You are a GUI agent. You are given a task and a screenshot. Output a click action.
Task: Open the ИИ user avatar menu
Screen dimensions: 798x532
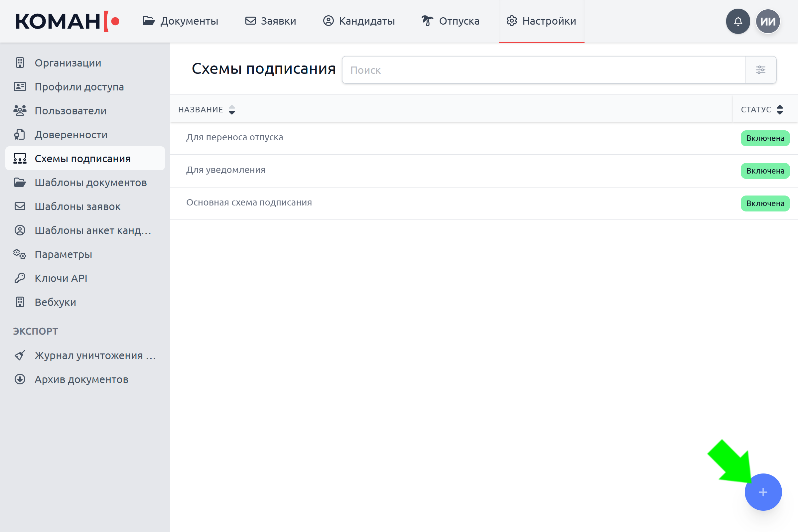(768, 21)
